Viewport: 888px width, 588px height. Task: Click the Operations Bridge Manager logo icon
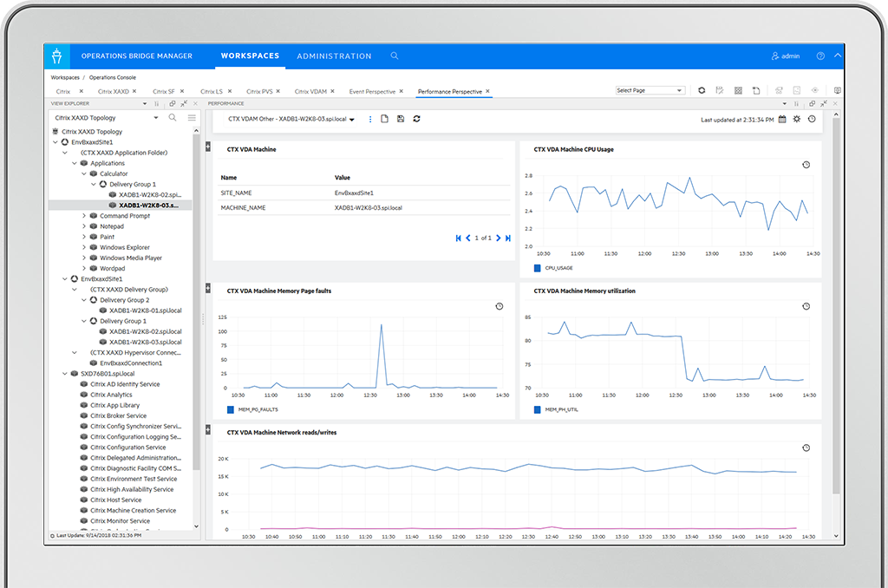pos(56,56)
